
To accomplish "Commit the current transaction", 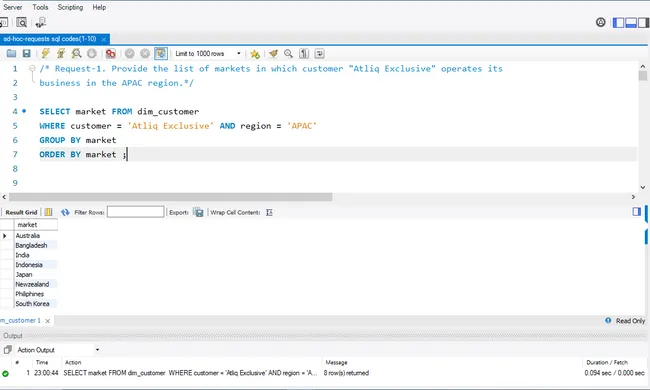I will 129,53.
